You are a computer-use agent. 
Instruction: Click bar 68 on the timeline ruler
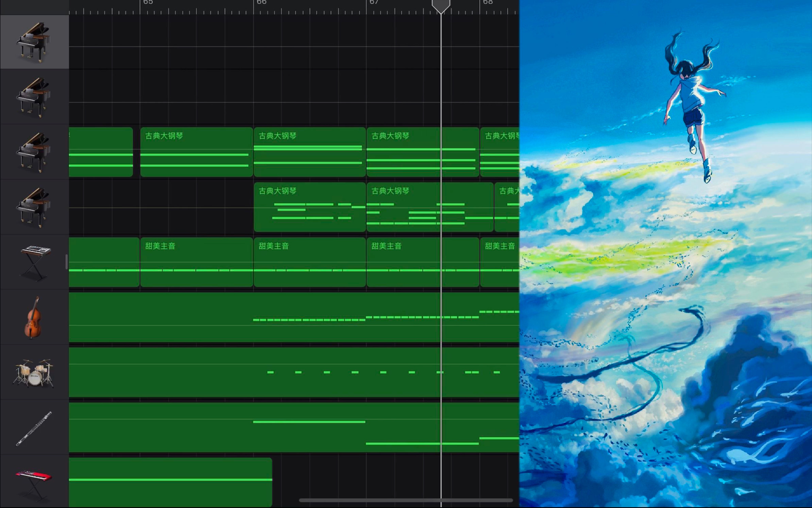tap(488, 3)
